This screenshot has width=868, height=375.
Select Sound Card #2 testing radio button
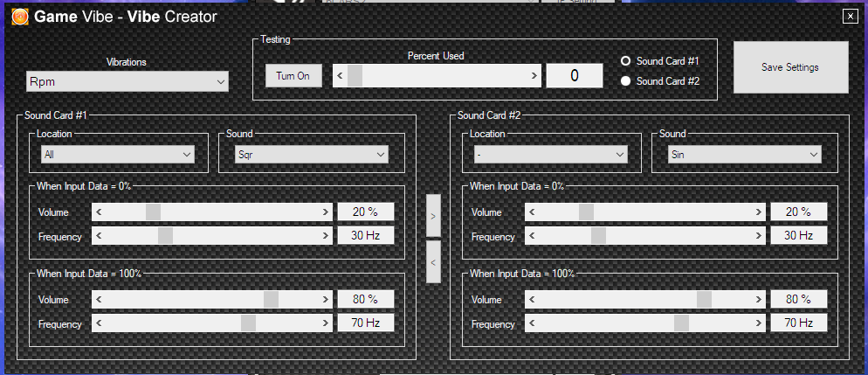[626, 81]
